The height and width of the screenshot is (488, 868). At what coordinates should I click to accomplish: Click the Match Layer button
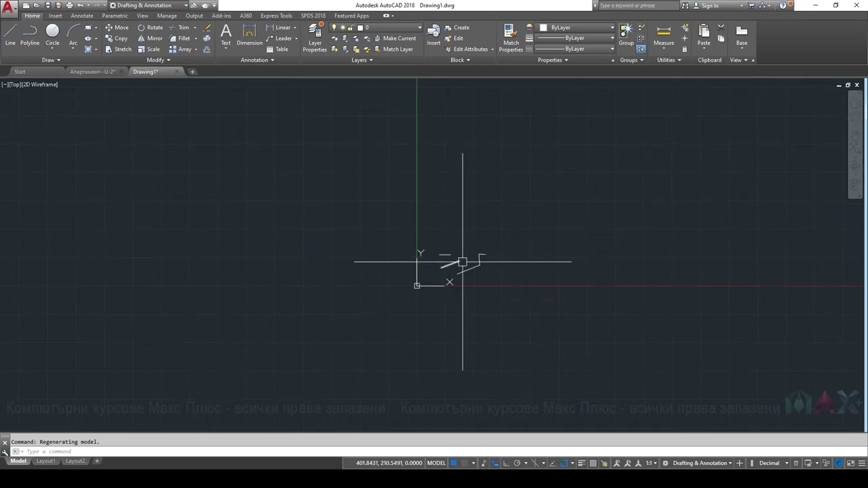[393, 49]
